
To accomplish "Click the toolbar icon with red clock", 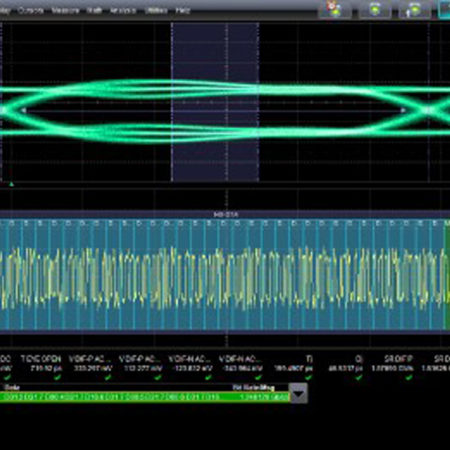I will tap(335, 9).
